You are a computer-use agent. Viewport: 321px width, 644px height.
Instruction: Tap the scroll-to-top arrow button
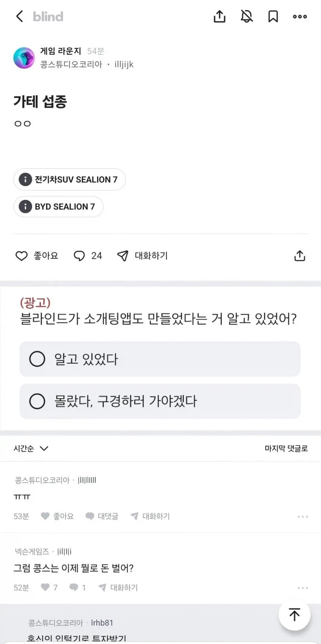pyautogui.click(x=294, y=615)
